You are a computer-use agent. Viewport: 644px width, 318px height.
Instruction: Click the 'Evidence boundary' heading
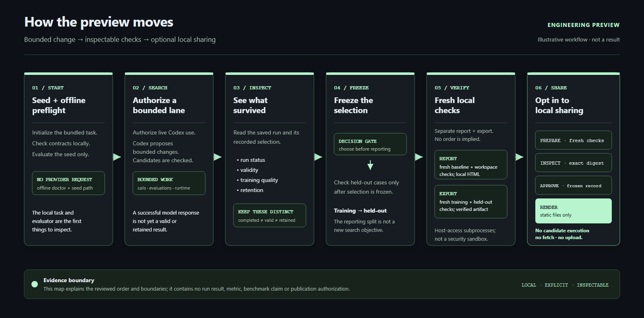pos(69,280)
